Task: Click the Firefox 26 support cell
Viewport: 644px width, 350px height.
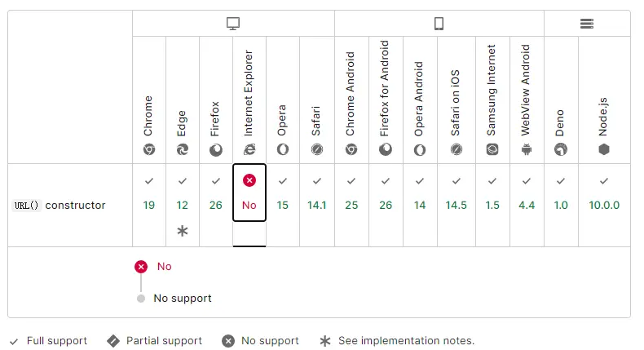Action: point(216,204)
